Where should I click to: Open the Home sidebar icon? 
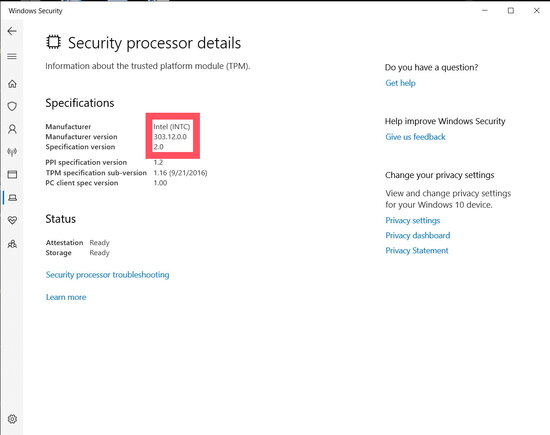tap(12, 84)
